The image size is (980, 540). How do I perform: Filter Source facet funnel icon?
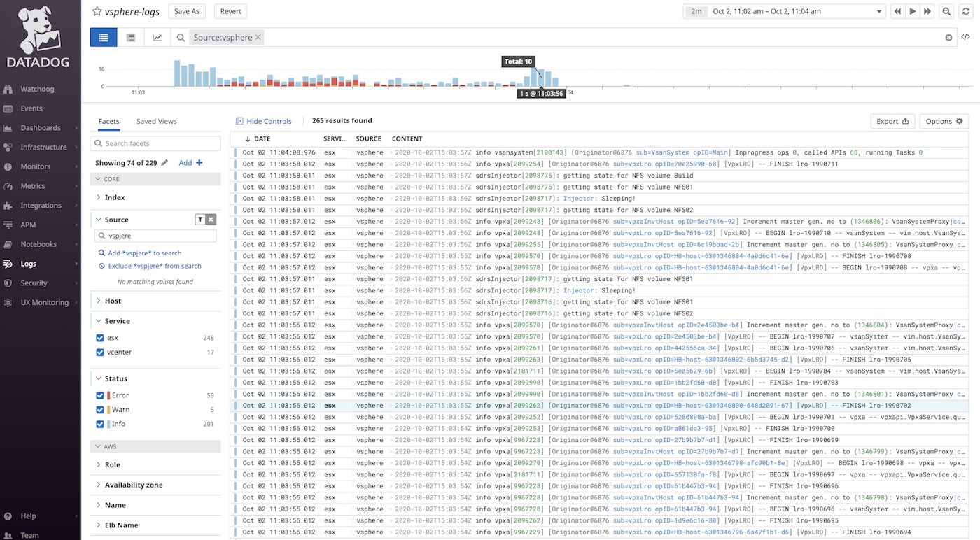[x=200, y=220]
